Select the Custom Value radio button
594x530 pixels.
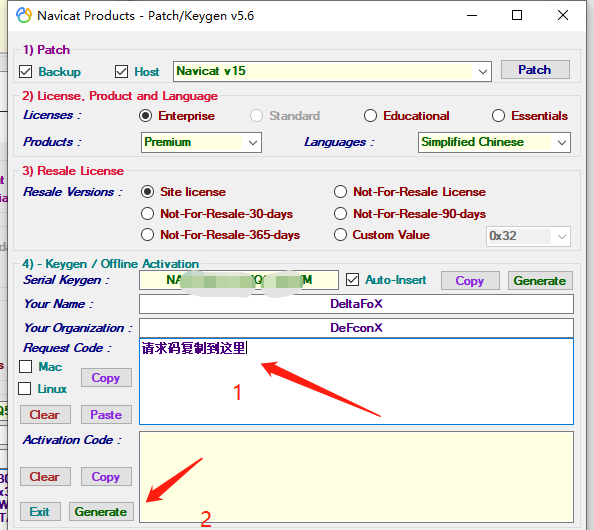(340, 235)
